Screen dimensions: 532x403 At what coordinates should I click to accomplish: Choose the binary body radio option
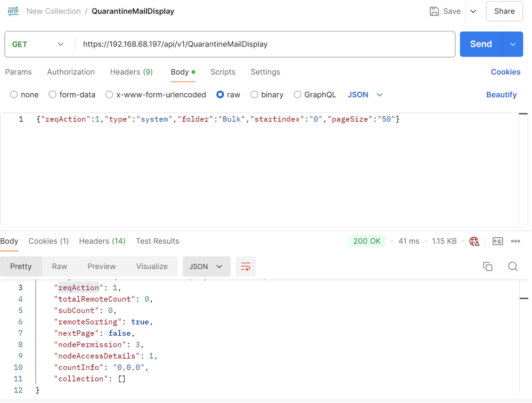click(255, 95)
